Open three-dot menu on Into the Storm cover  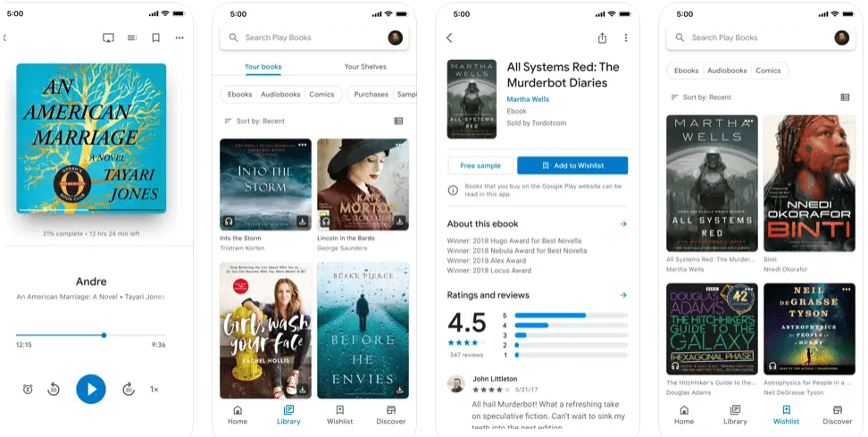click(302, 145)
